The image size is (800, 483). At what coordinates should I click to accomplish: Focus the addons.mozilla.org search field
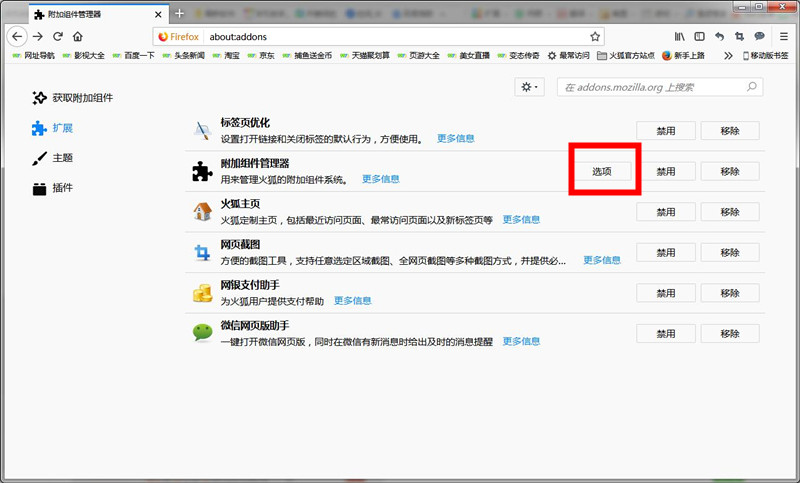coord(660,87)
